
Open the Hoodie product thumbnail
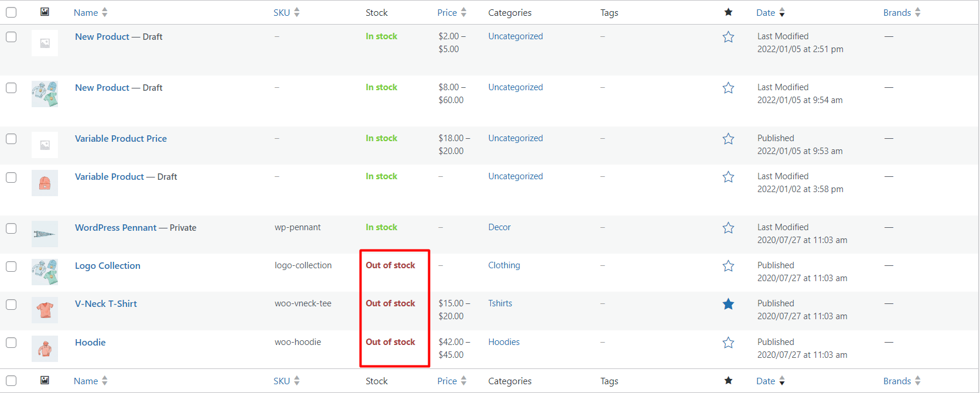point(45,348)
